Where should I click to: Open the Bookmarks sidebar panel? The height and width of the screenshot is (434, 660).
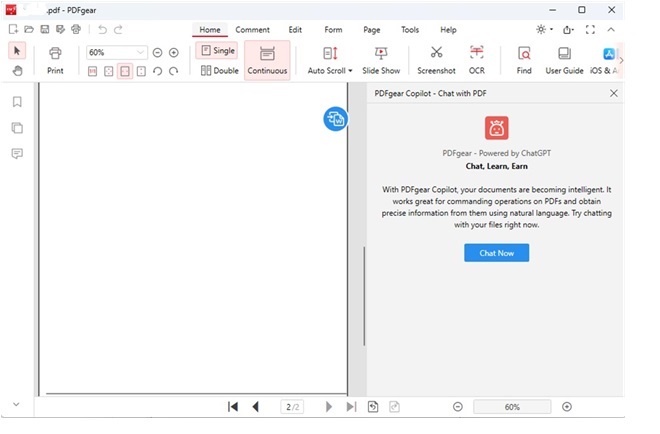point(17,102)
